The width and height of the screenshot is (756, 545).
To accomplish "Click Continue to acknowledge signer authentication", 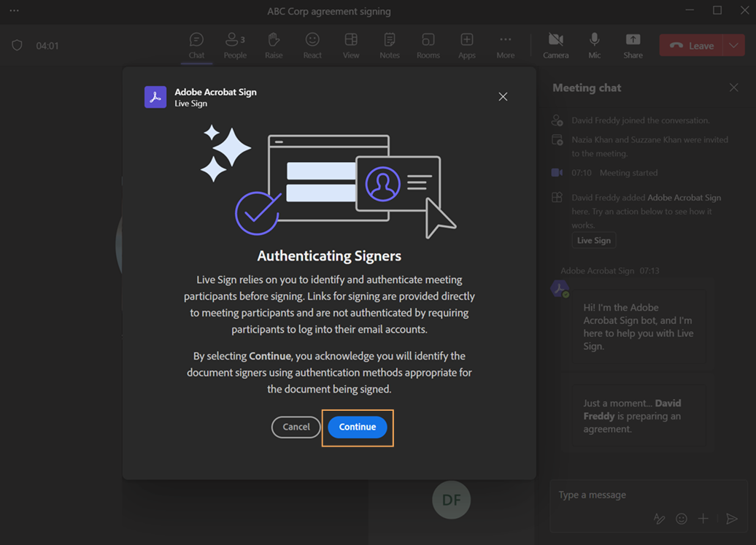I will 357,427.
